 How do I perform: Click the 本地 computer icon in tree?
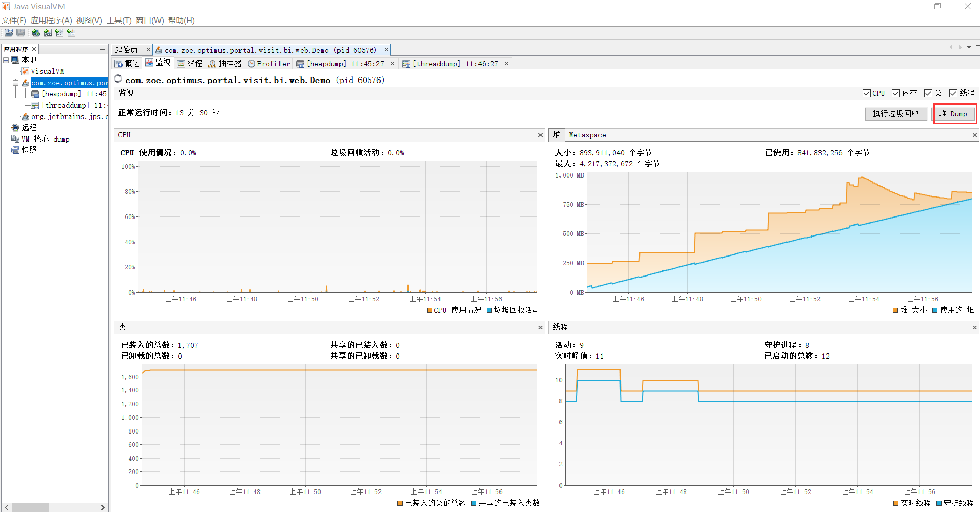click(x=15, y=60)
